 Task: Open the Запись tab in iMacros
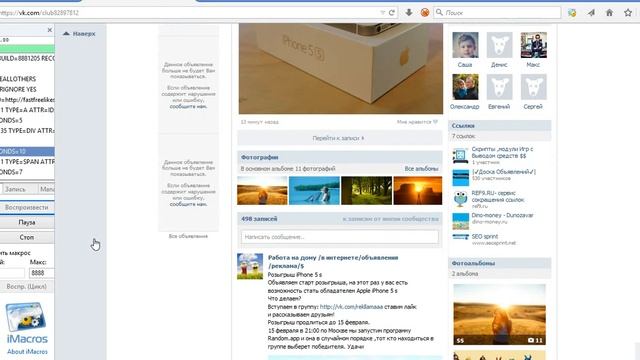click(x=15, y=189)
